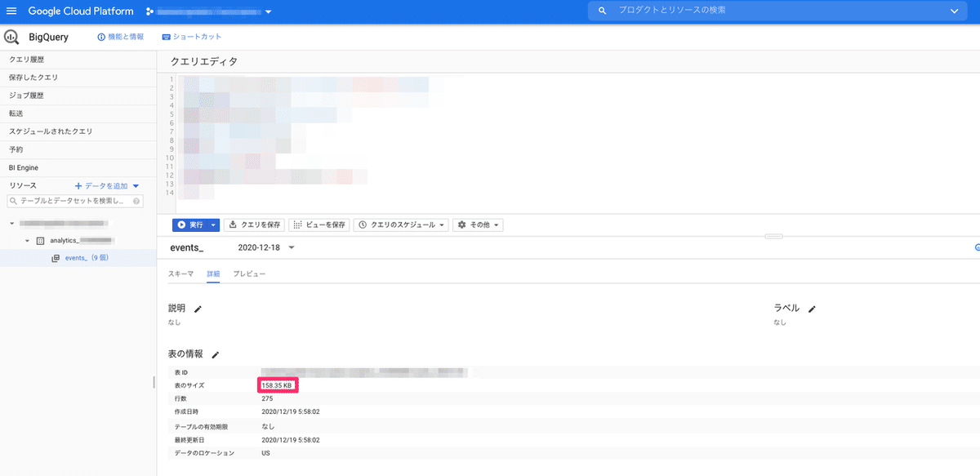Open BI Engine in sidebar

(78, 167)
